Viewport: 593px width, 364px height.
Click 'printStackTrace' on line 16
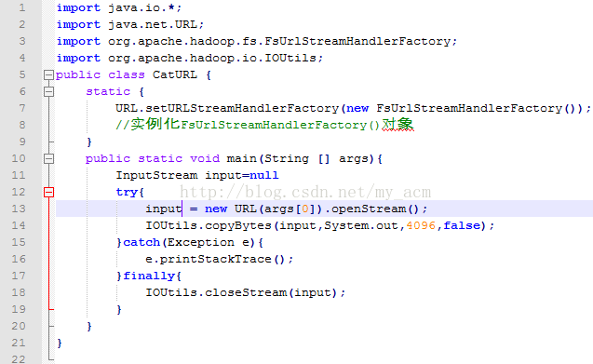click(216, 259)
